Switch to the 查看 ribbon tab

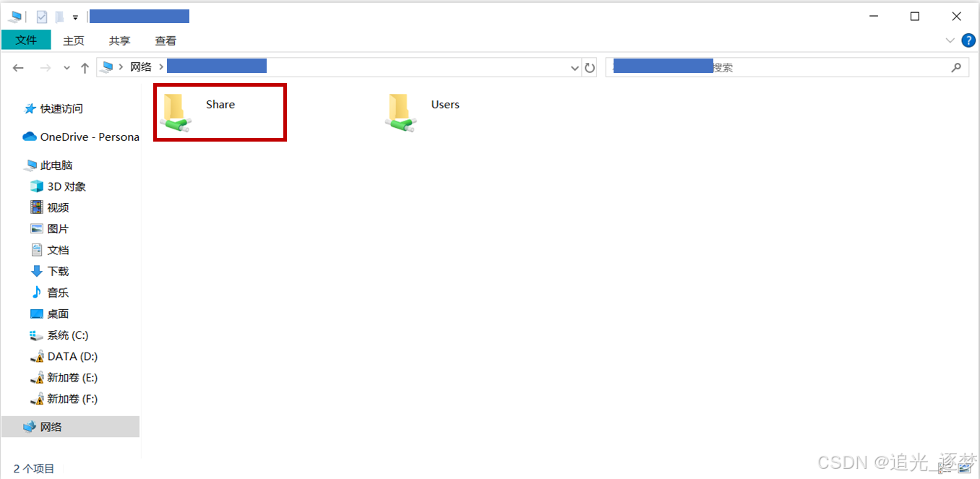(166, 40)
